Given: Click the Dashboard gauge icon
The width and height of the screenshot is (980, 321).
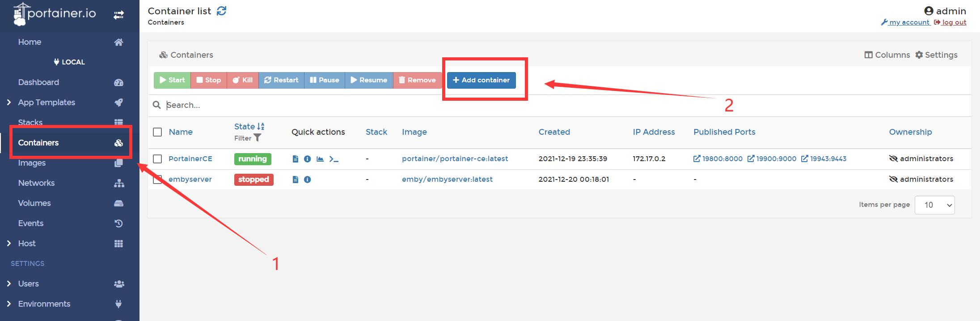Looking at the screenshot, I should (x=118, y=82).
